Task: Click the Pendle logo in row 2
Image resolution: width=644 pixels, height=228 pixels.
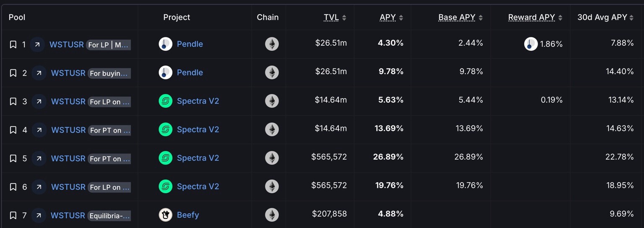Action: click(x=166, y=73)
